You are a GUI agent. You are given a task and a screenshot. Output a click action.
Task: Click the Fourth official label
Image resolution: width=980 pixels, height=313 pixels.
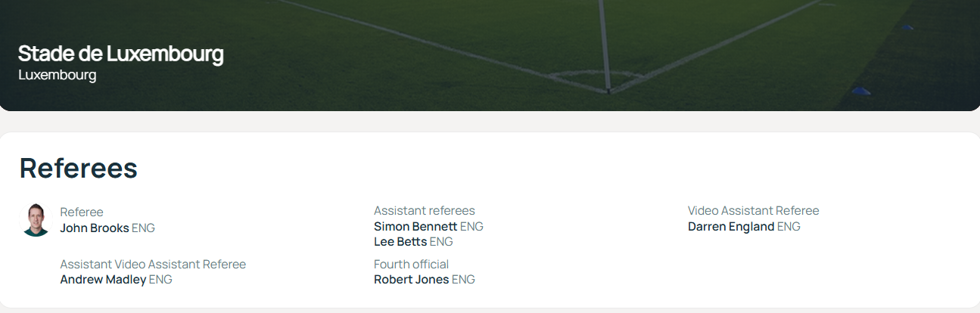coord(411,264)
